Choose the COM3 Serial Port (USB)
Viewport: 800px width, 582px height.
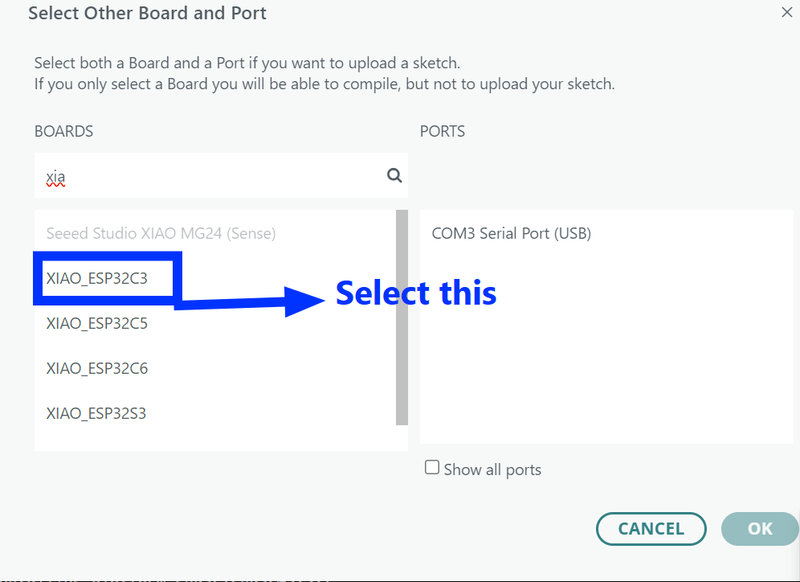click(511, 233)
